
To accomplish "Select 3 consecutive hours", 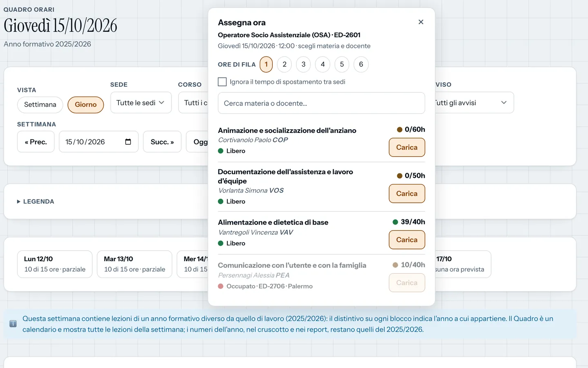I will tap(303, 64).
